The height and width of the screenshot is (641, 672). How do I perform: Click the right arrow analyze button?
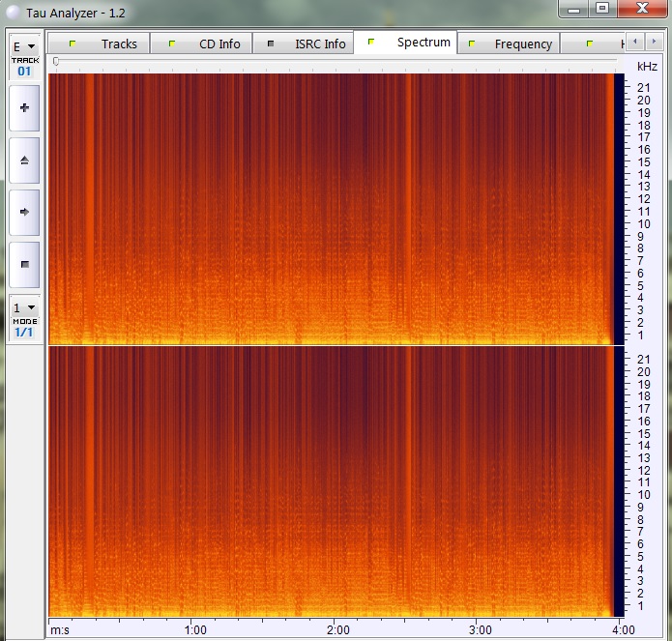coord(24,211)
